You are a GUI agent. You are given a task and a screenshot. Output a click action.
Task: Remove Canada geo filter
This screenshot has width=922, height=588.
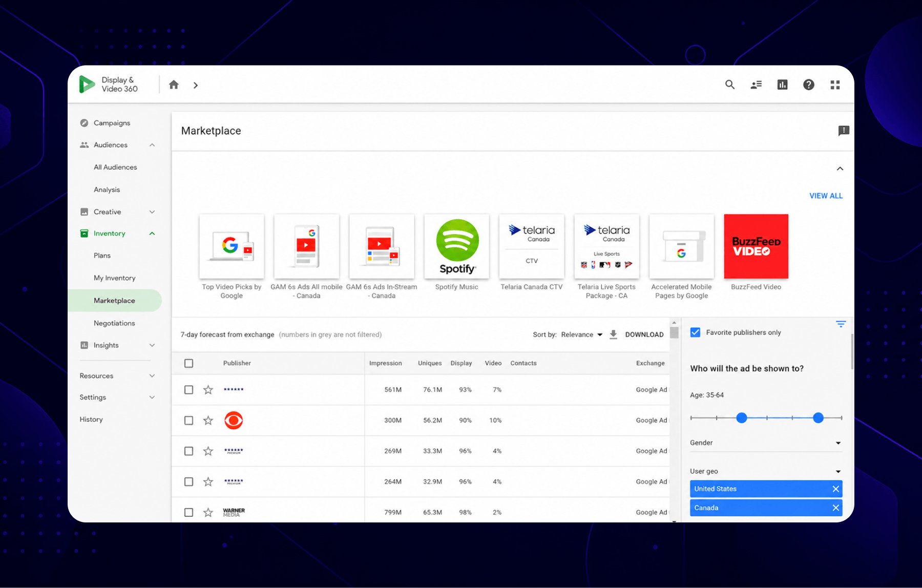(835, 508)
